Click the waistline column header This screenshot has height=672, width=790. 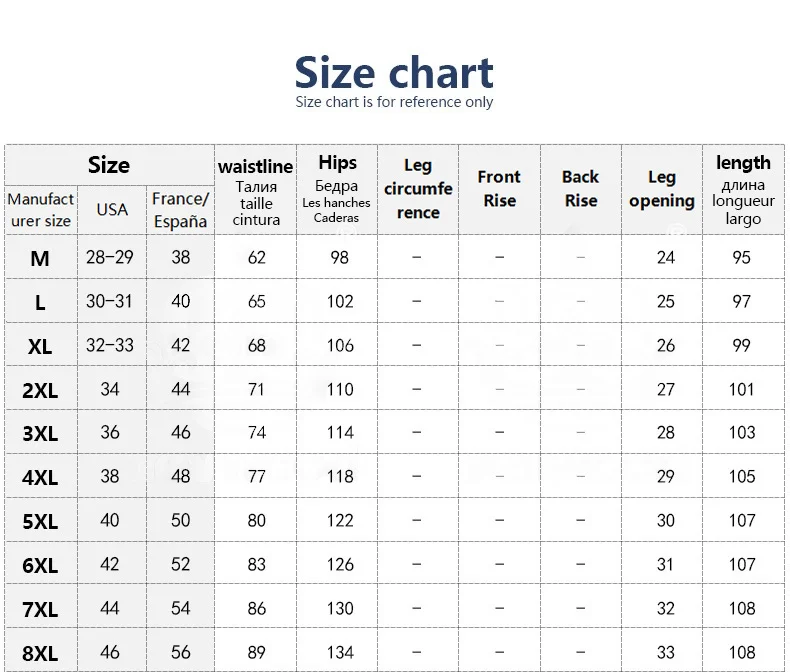tap(256, 190)
